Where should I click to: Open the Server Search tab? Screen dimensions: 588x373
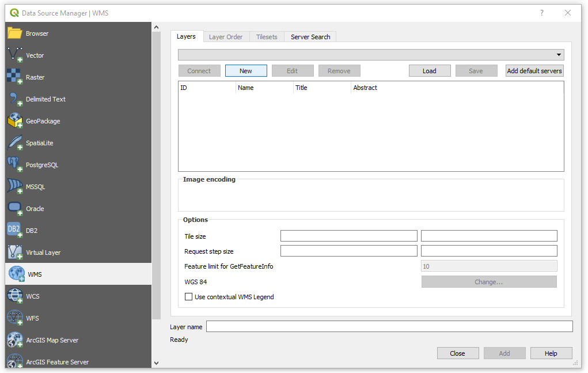pyautogui.click(x=310, y=36)
